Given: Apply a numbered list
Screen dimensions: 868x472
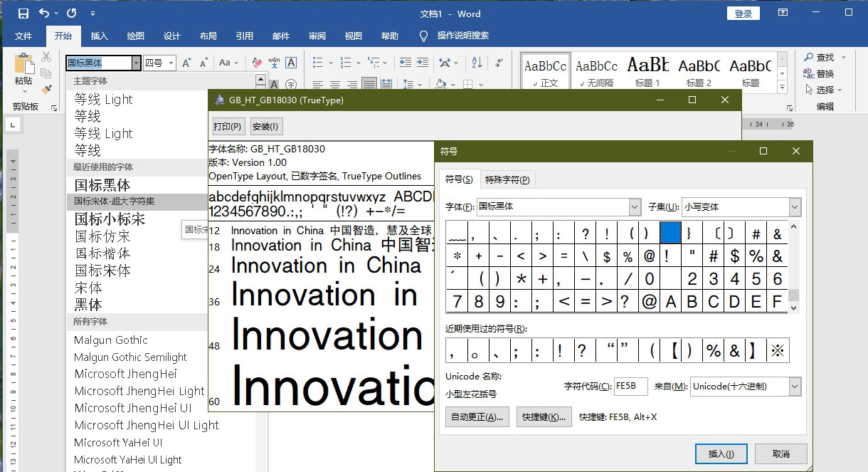Looking at the screenshot, I should coord(346,63).
